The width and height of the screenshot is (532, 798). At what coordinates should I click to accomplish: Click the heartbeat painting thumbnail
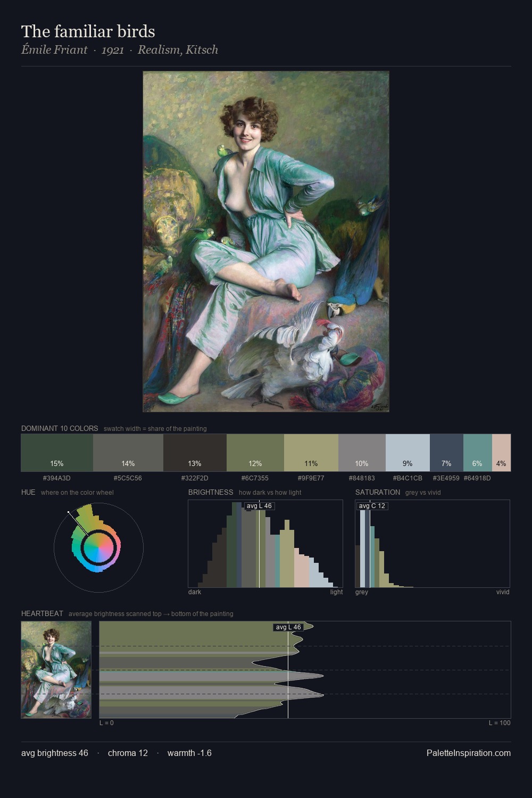(x=56, y=670)
